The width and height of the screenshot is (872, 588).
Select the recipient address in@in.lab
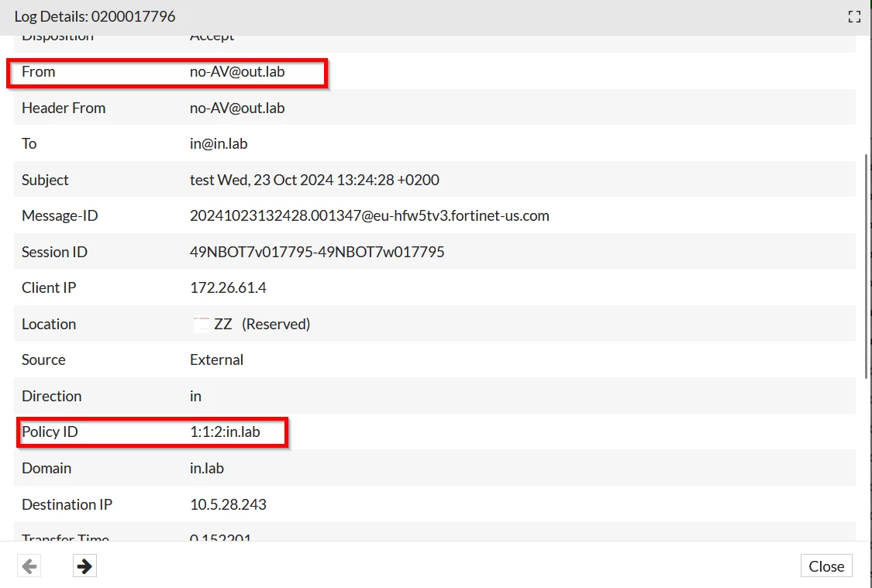[x=219, y=144]
